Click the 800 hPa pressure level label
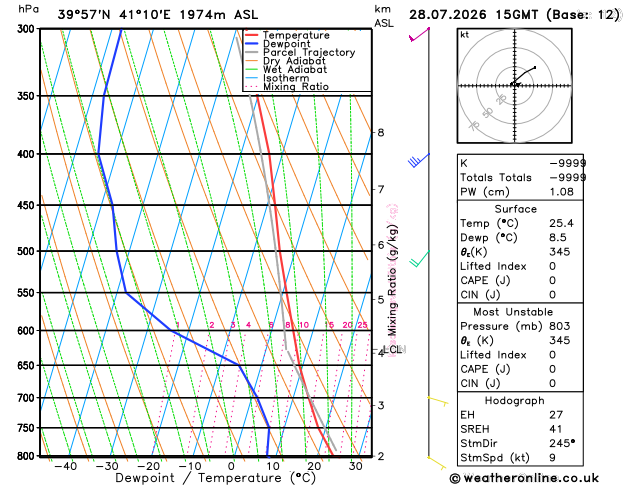629x486 pixels. (x=28, y=456)
